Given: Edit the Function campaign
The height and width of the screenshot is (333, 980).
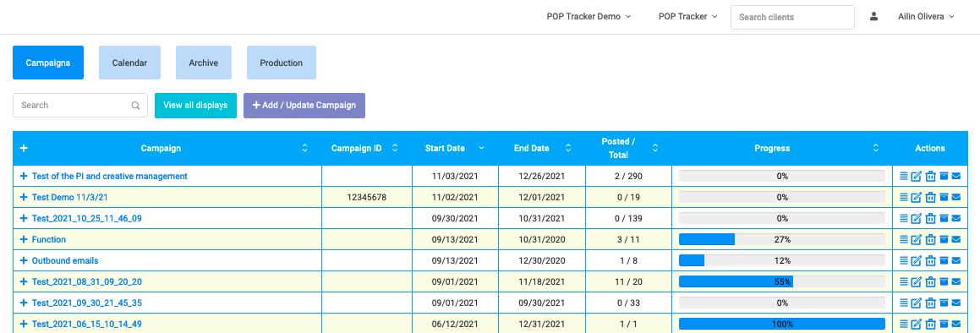Looking at the screenshot, I should 917,240.
